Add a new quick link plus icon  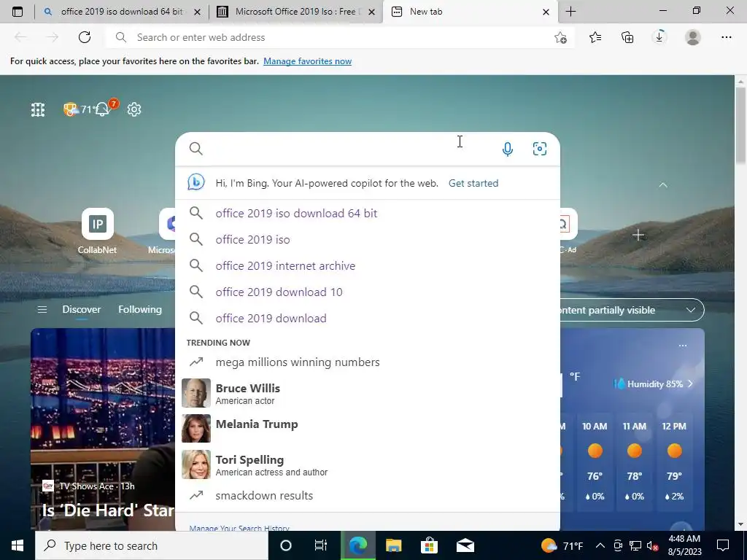pyautogui.click(x=638, y=236)
